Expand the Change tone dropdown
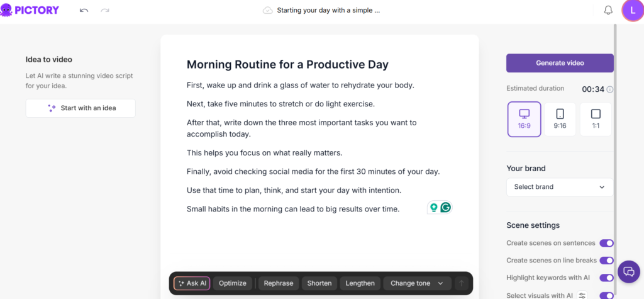 tap(417, 283)
